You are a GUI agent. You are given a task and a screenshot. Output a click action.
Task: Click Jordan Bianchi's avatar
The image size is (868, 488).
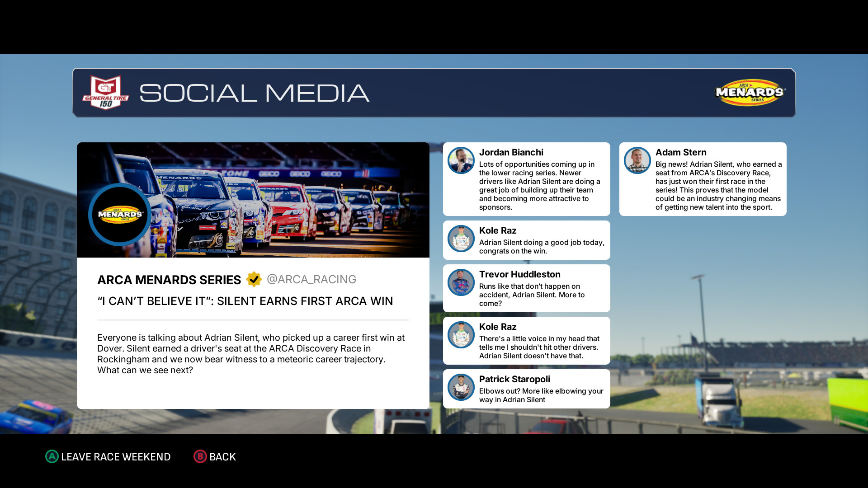461,160
